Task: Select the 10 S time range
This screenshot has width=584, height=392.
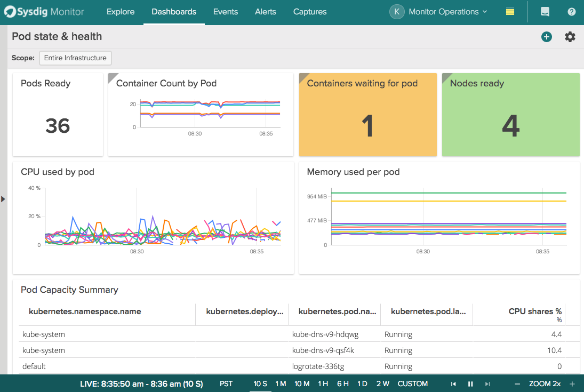Action: pyautogui.click(x=260, y=383)
